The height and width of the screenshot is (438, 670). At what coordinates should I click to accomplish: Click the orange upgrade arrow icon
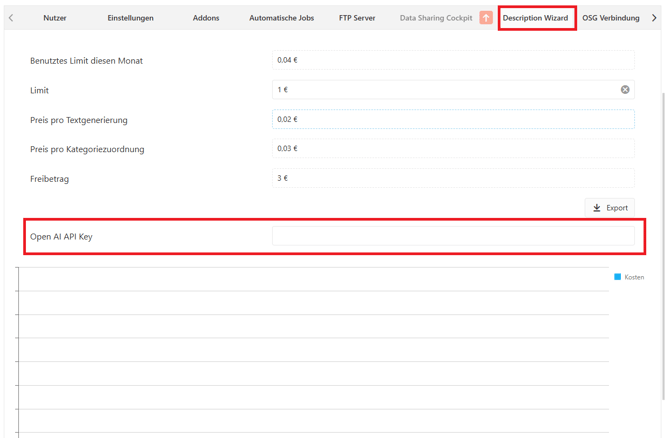click(x=486, y=18)
